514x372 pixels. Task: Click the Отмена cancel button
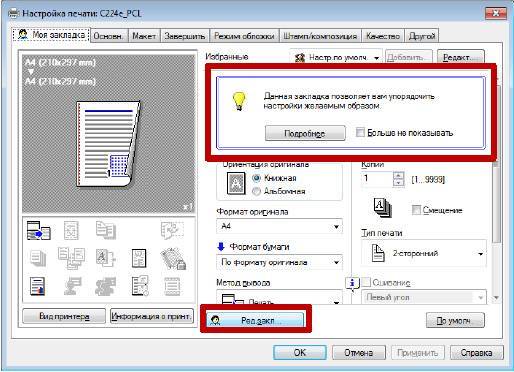(359, 352)
